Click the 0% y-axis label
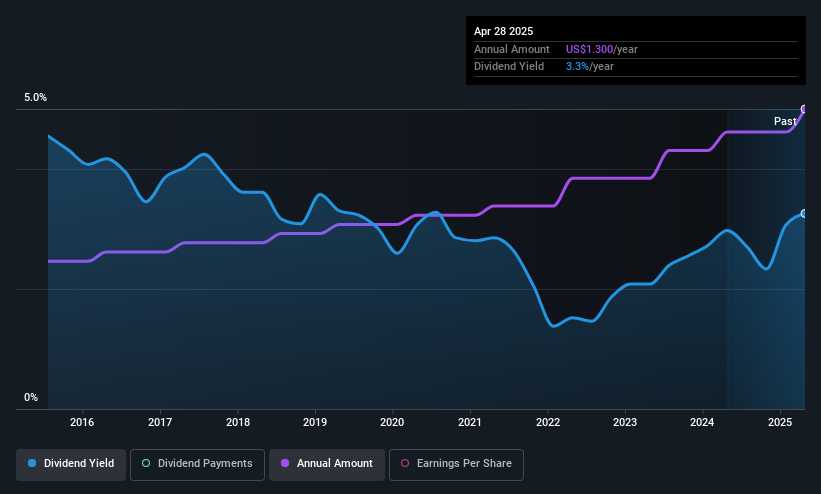821x494 pixels. (31, 398)
